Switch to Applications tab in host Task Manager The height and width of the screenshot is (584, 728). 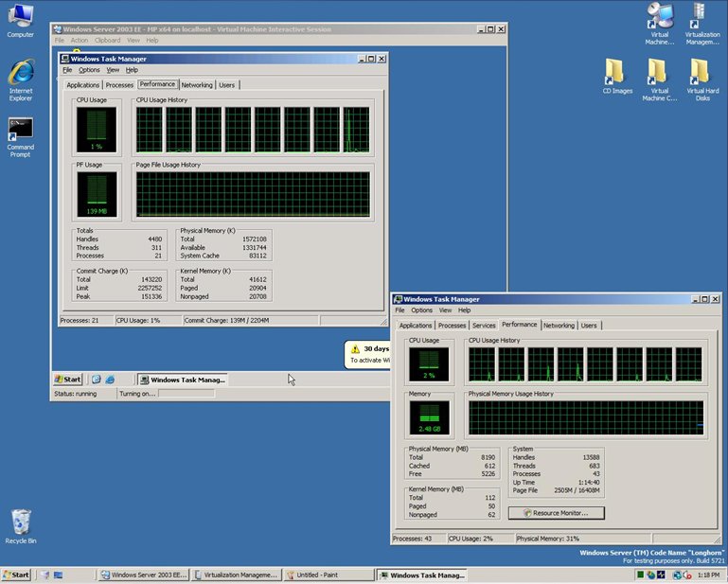416,326
